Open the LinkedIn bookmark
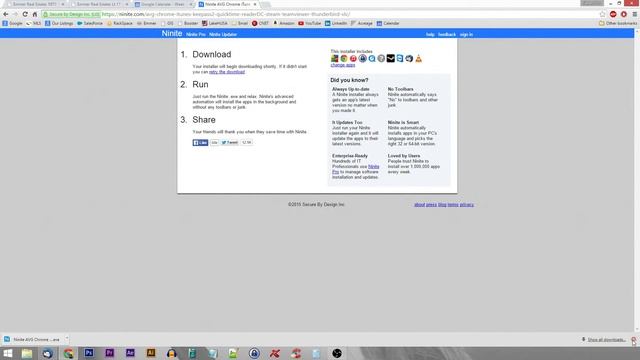 pyautogui.click(x=336, y=23)
